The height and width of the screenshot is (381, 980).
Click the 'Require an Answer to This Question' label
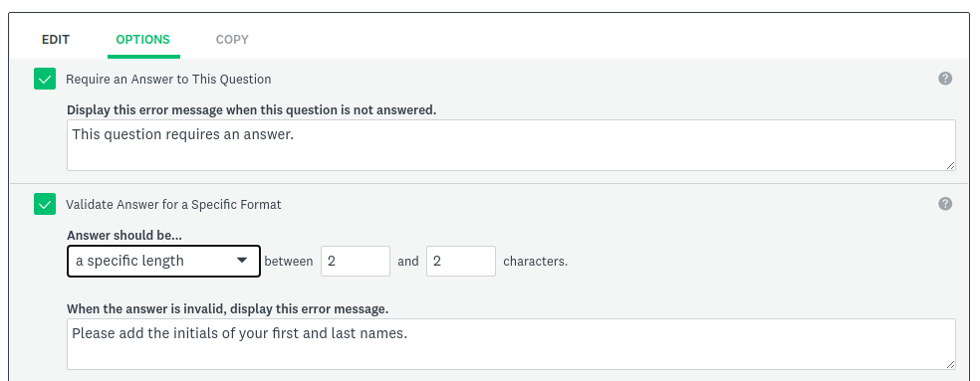(x=168, y=80)
